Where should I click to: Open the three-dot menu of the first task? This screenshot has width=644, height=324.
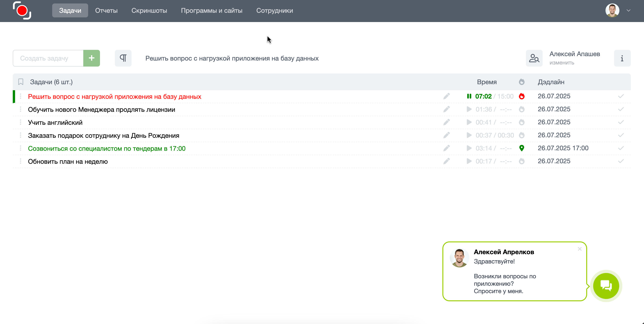click(20, 96)
